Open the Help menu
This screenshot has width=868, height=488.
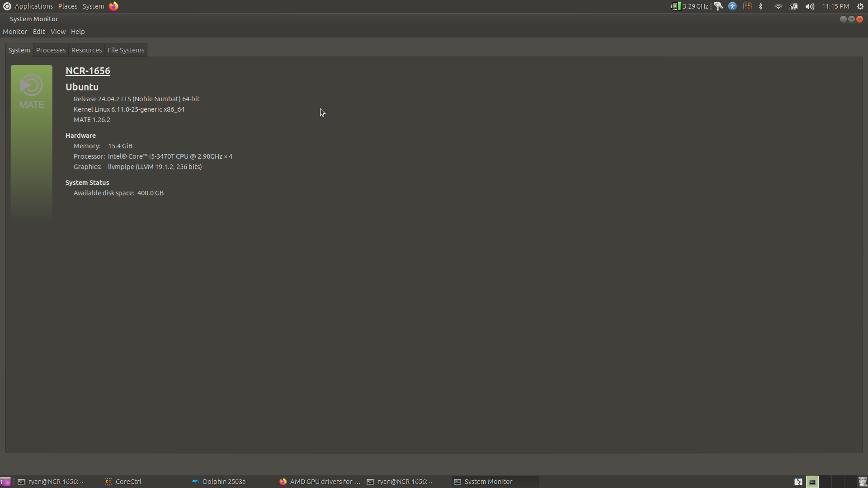tap(78, 32)
